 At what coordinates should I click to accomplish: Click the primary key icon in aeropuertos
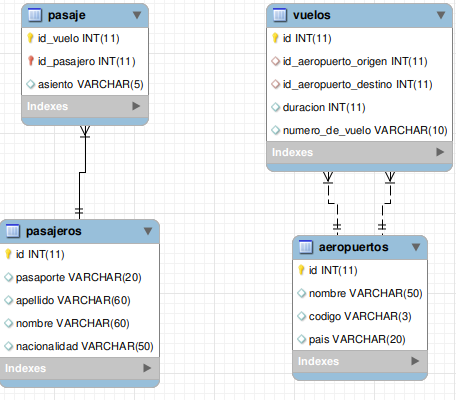(x=301, y=270)
